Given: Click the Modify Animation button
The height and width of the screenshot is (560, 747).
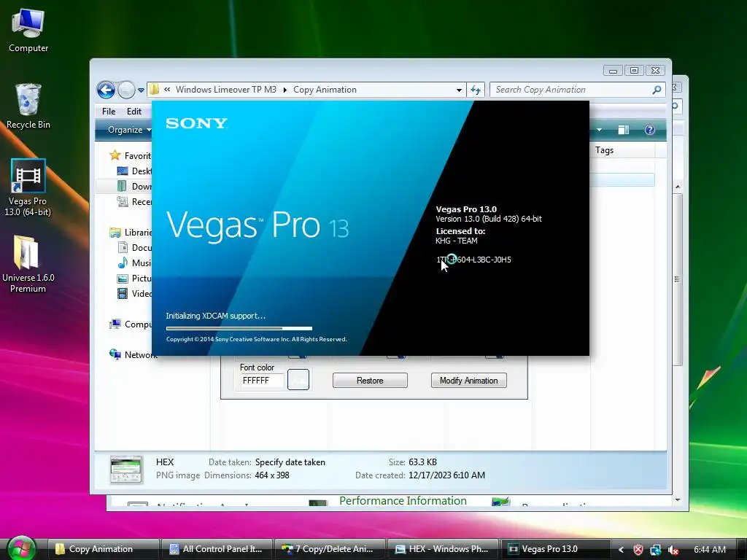Looking at the screenshot, I should 469,381.
